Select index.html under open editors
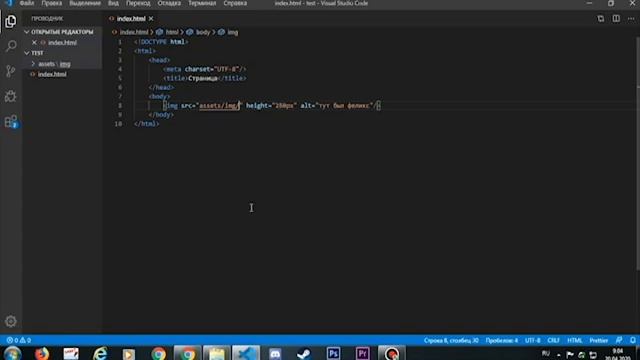640x360 pixels. (62, 42)
